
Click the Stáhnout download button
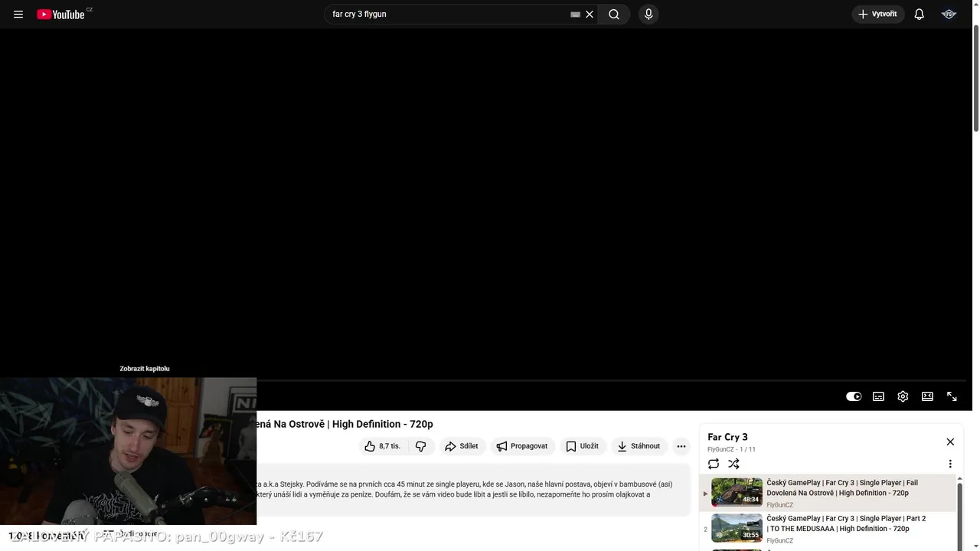[x=639, y=446]
